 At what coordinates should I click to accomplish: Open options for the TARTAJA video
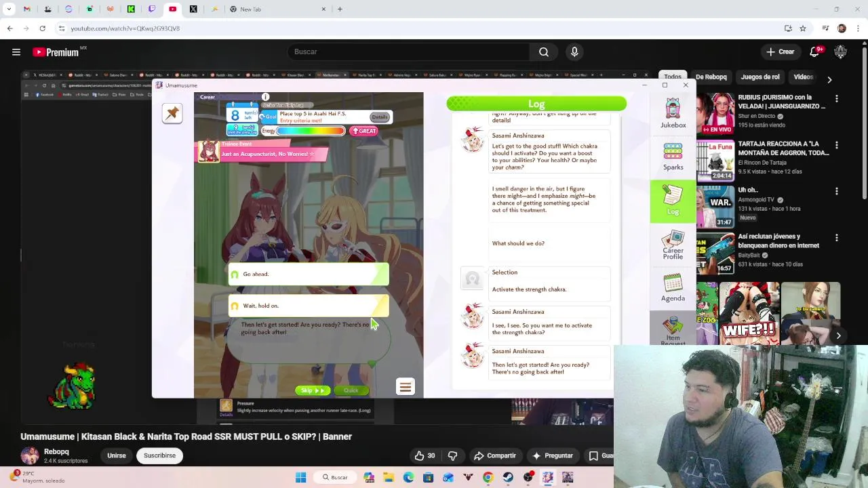[x=837, y=145]
